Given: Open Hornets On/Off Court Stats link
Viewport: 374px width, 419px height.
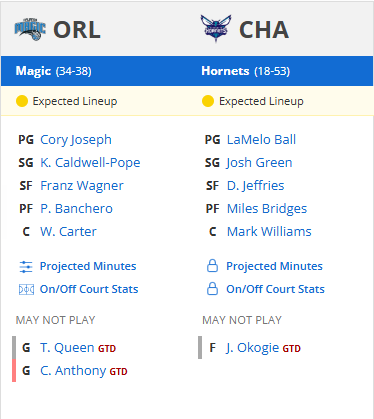Looking at the screenshot, I should 275,289.
